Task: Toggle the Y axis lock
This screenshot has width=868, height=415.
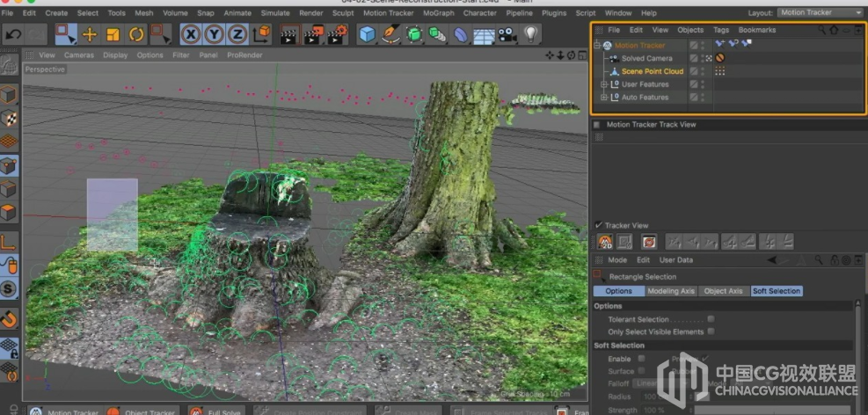Action: pyautogui.click(x=215, y=35)
